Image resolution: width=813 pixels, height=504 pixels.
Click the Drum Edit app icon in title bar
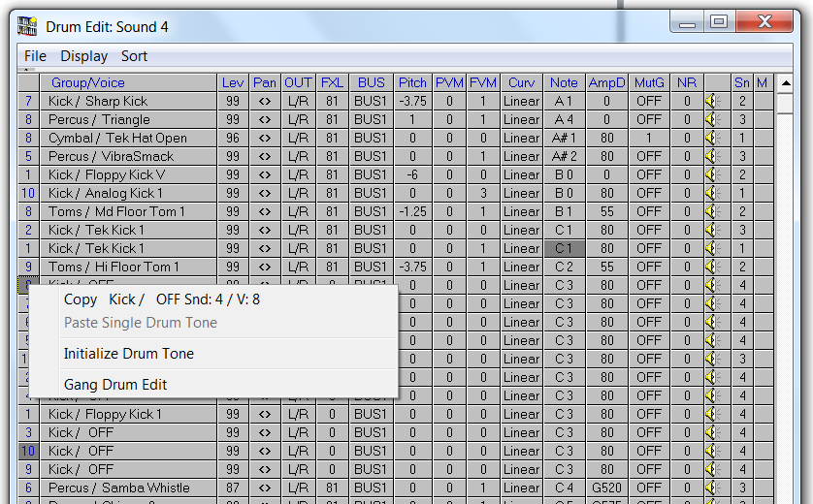click(x=28, y=26)
